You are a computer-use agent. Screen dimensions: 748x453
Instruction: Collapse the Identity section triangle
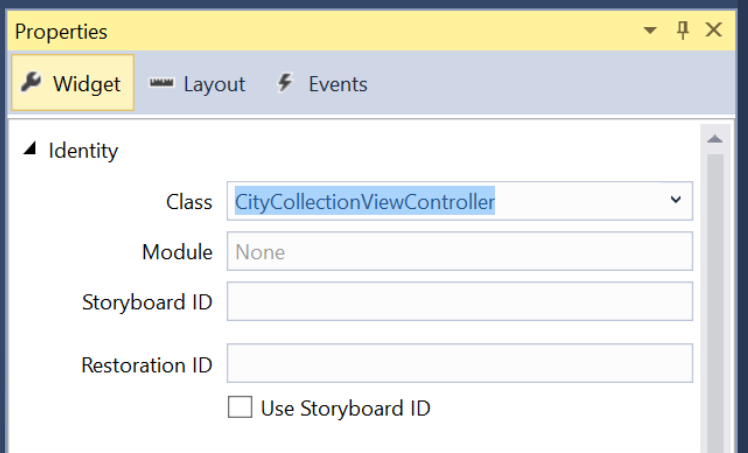coord(30,149)
